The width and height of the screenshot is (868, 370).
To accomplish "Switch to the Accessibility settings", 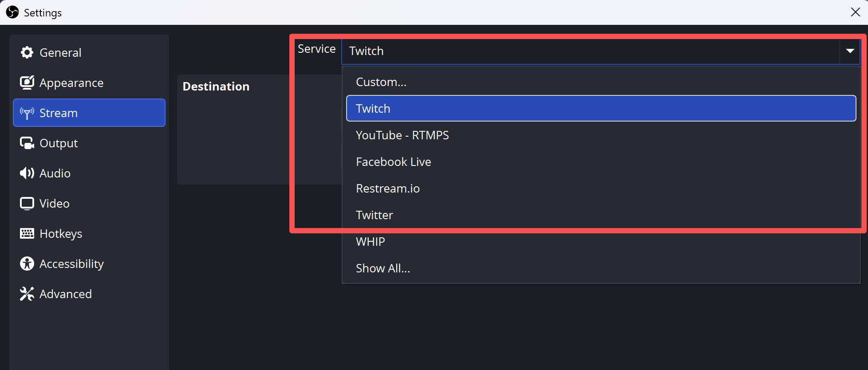I will (x=89, y=264).
